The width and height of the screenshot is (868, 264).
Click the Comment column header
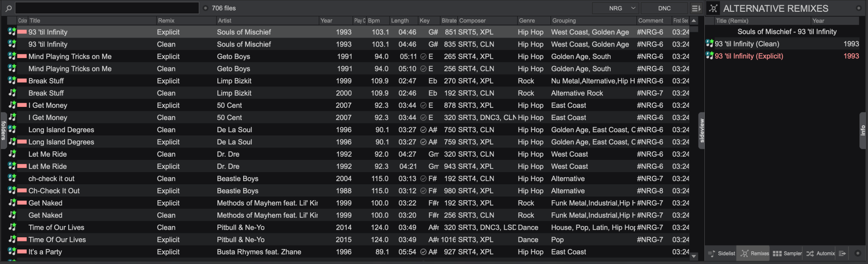(x=654, y=20)
